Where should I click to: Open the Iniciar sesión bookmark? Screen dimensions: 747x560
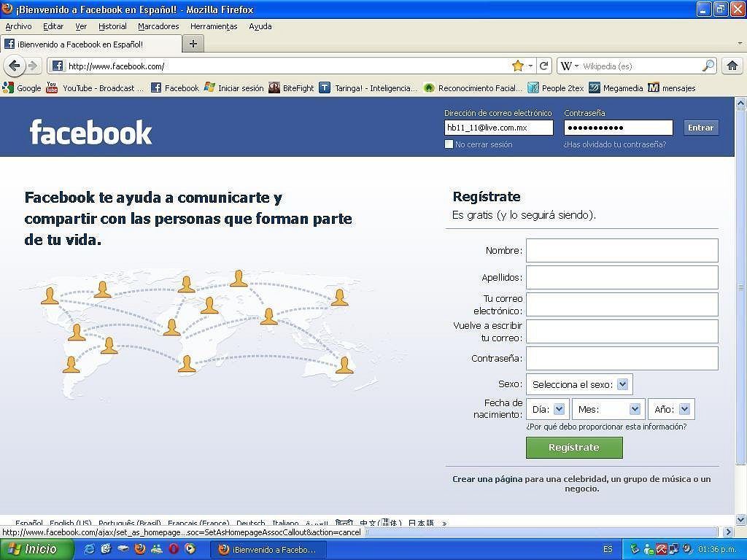233,87
